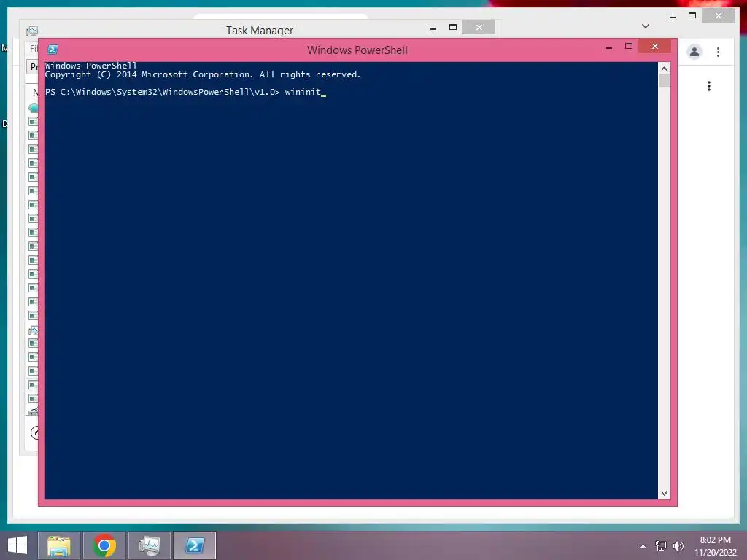The width and height of the screenshot is (747, 560).
Task: Open the Task Manager window icon menu
Action: (32, 31)
